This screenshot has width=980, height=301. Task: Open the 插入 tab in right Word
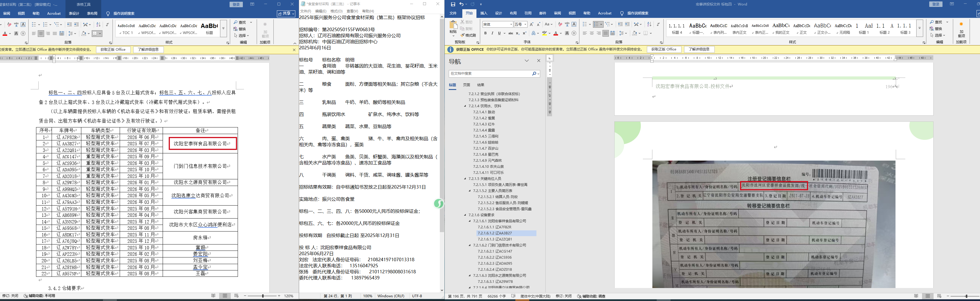pyautogui.click(x=484, y=13)
